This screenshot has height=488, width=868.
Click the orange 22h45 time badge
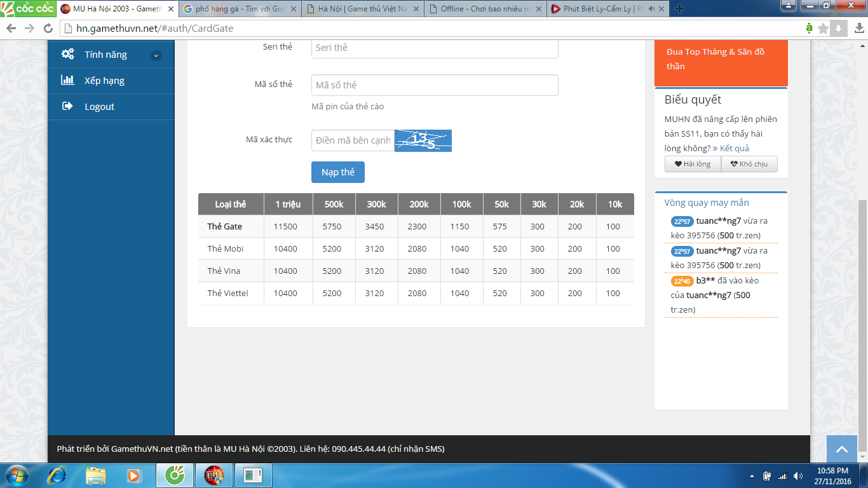click(x=682, y=281)
